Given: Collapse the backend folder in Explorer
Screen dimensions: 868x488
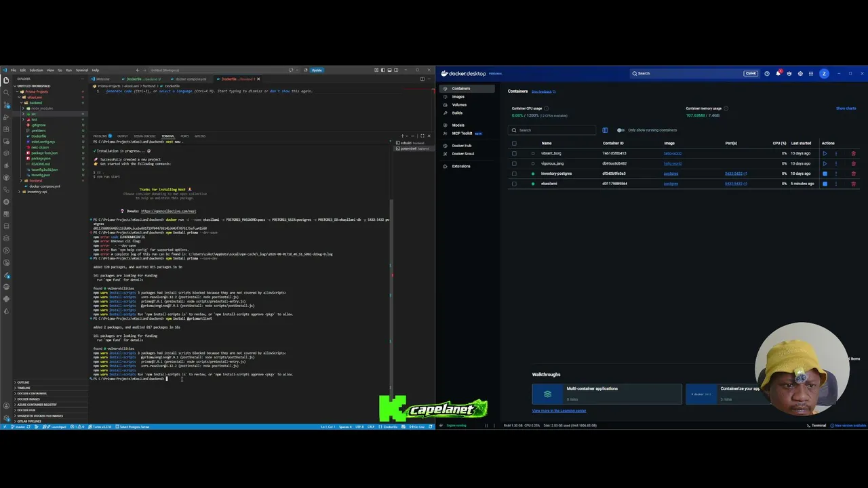Looking at the screenshot, I should click(x=35, y=103).
